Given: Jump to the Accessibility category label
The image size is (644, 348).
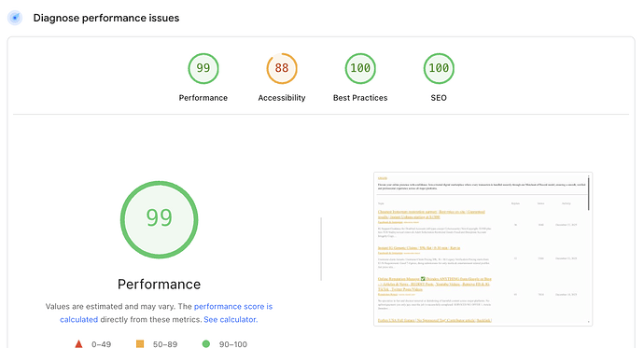Looking at the screenshot, I should (282, 98).
